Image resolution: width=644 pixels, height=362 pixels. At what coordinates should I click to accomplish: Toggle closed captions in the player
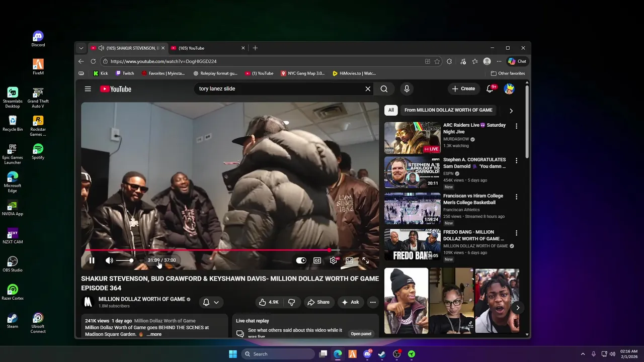point(317,260)
